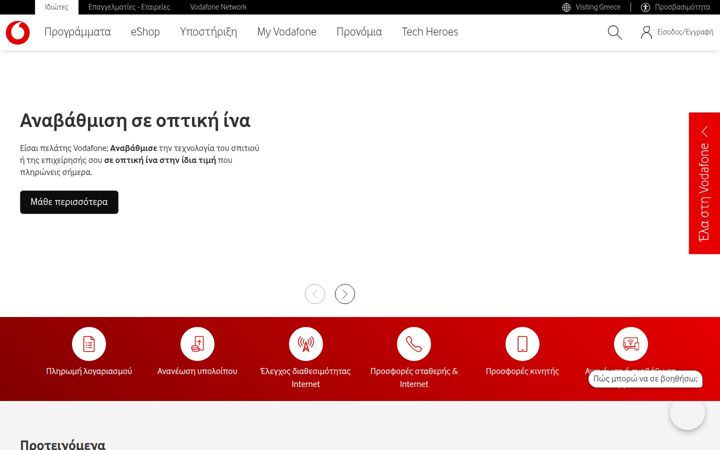This screenshot has height=450, width=720.
Task: Open the My Vodafone menu
Action: click(x=287, y=32)
